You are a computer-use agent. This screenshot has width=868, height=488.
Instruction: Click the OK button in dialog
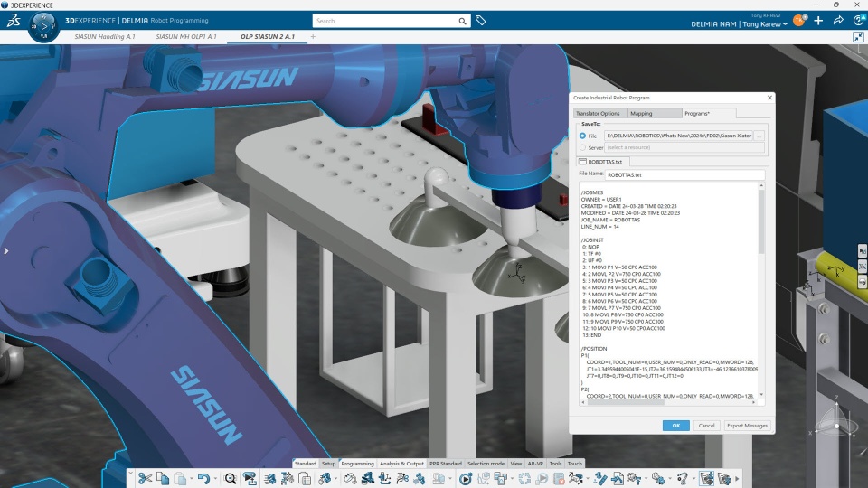676,426
